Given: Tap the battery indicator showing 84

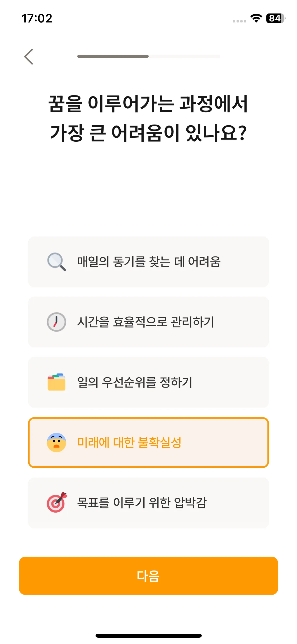Looking at the screenshot, I should point(276,18).
